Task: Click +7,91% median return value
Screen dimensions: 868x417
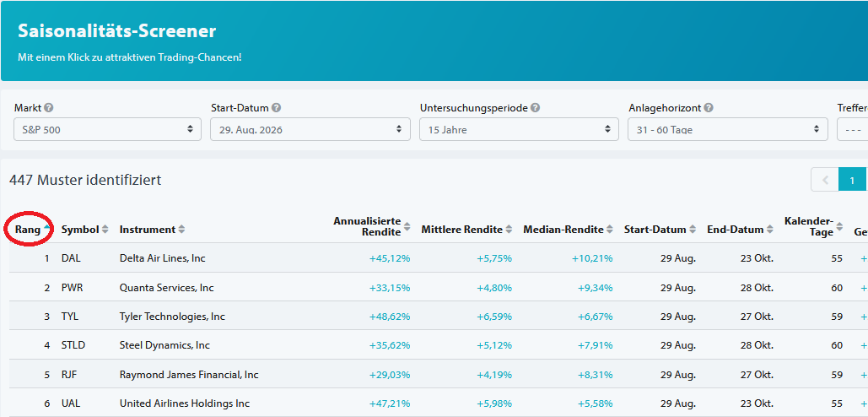Action: point(595,345)
